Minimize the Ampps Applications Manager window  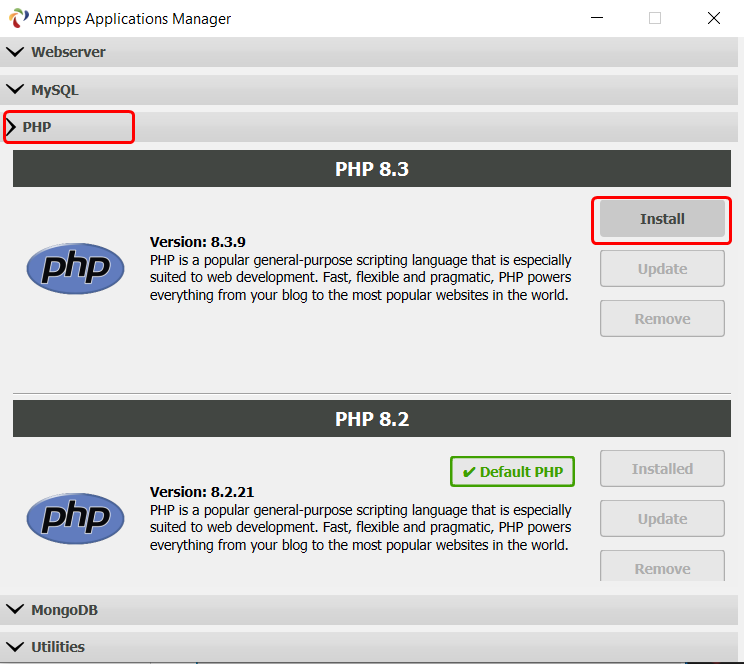(x=597, y=18)
